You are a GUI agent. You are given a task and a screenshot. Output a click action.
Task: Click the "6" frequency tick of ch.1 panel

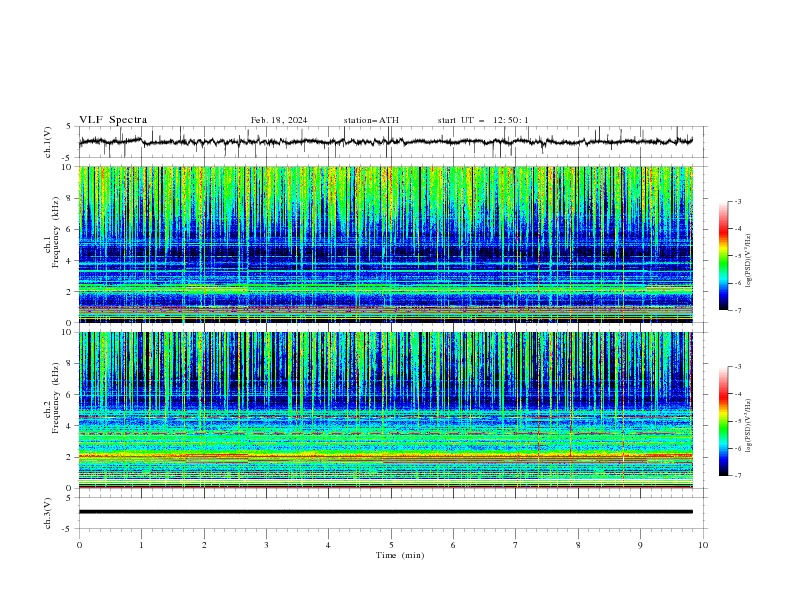pos(70,230)
